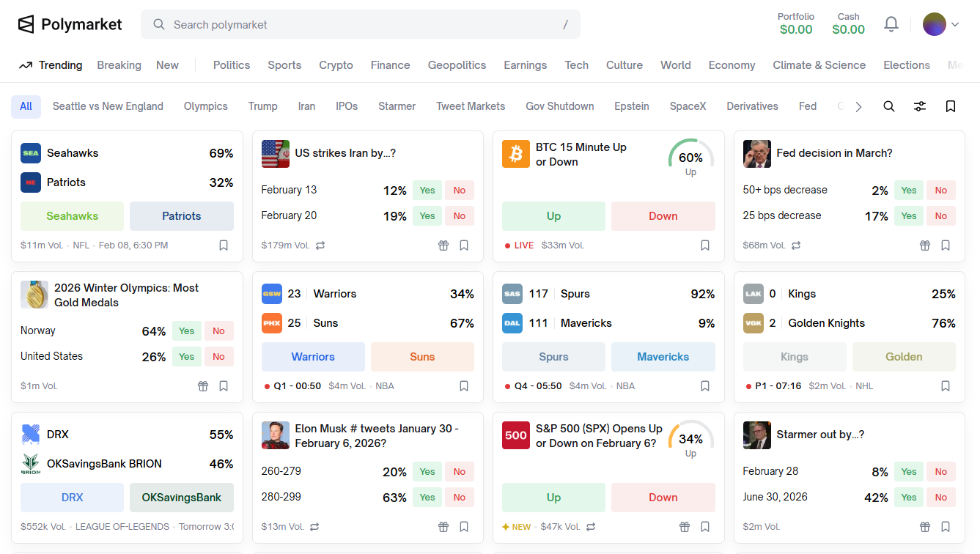
Task: Open gift icon on Elon Musk tweets card
Action: point(443,527)
